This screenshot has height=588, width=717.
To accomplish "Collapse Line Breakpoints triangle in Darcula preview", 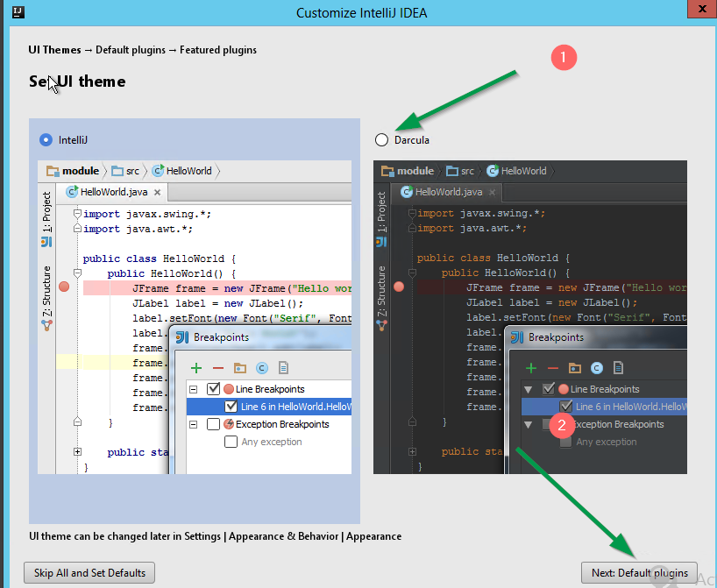I will pyautogui.click(x=529, y=389).
